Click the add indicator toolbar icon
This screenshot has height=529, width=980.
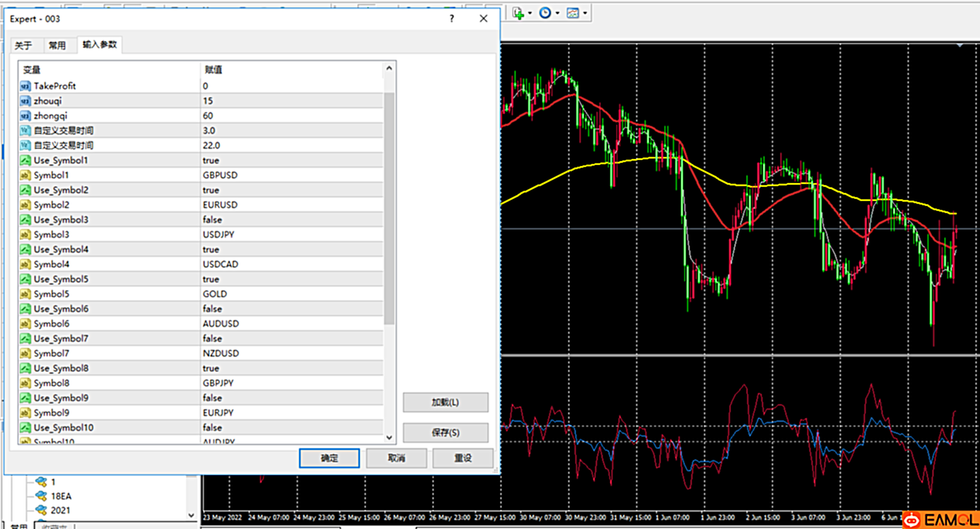pyautogui.click(x=518, y=13)
